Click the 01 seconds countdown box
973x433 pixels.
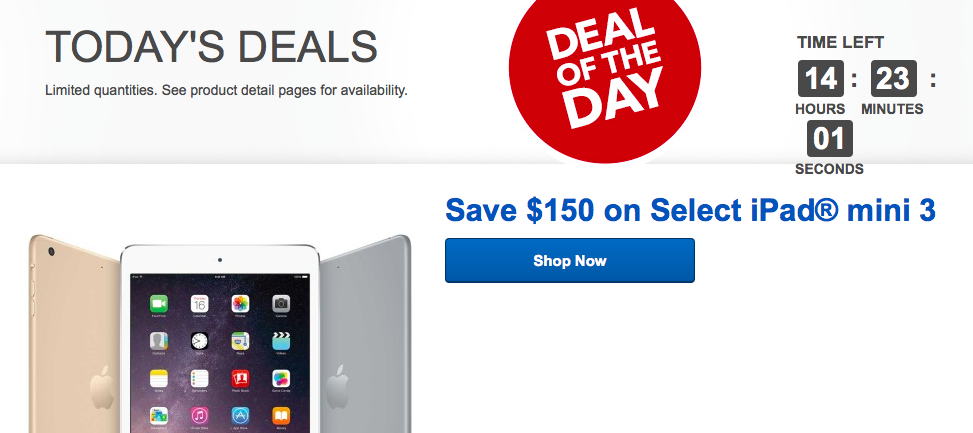pos(830,139)
